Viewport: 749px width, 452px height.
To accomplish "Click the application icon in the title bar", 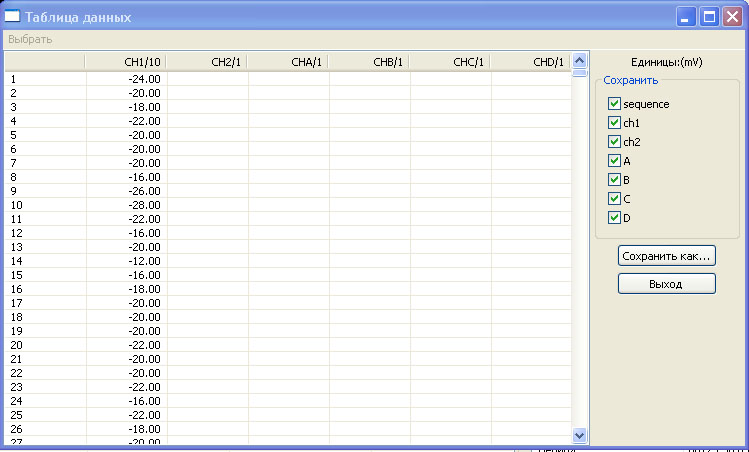I will pyautogui.click(x=14, y=17).
